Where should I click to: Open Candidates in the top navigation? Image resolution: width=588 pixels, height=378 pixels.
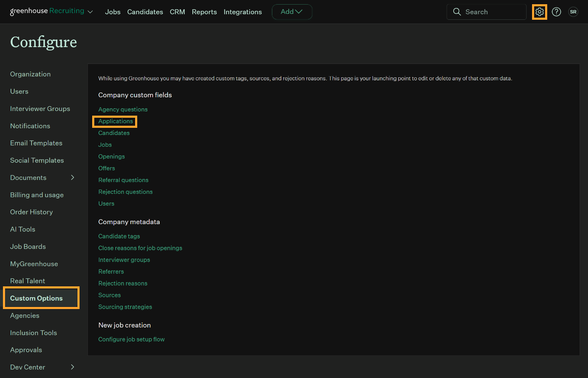point(145,12)
